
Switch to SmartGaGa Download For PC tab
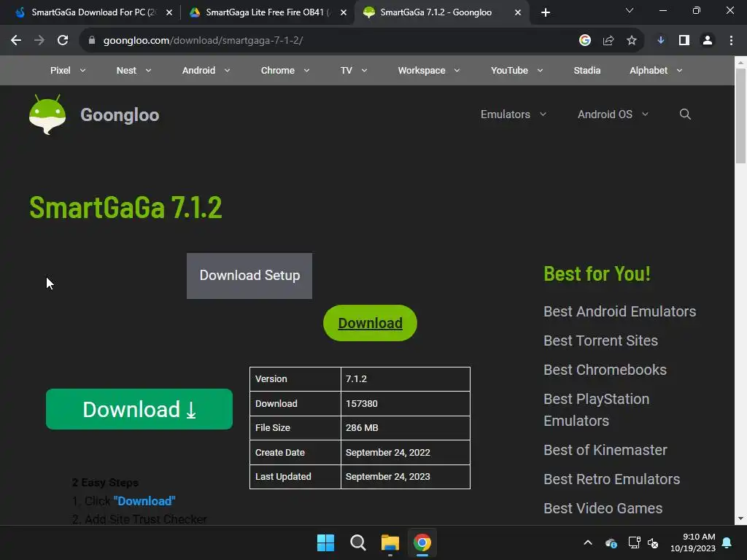(93, 12)
